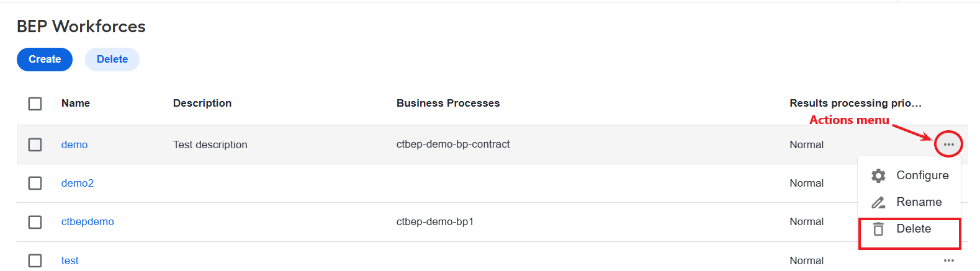The image size is (980, 271).
Task: Click the trash can icon beside Delete
Action: click(x=878, y=229)
